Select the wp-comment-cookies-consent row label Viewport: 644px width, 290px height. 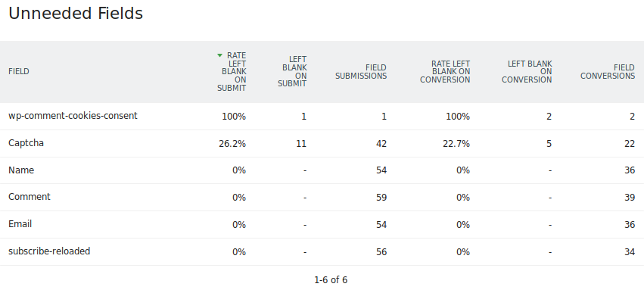[73, 117]
